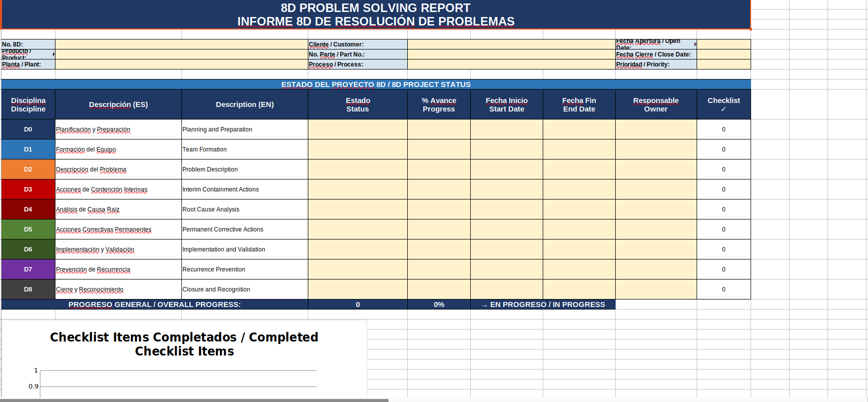Click the Responsable Owner cell for D5

coord(656,229)
